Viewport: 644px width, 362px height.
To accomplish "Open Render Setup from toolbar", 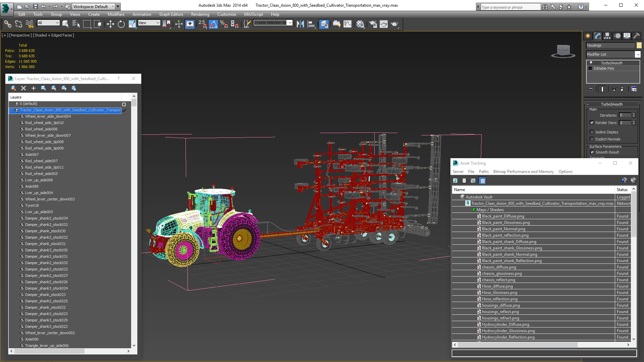I will (373, 24).
